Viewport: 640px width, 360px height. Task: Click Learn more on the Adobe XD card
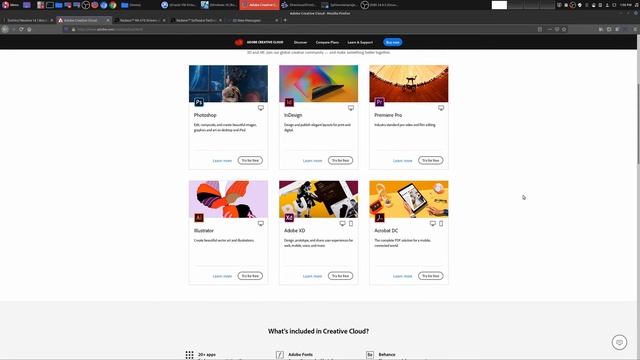tap(312, 276)
